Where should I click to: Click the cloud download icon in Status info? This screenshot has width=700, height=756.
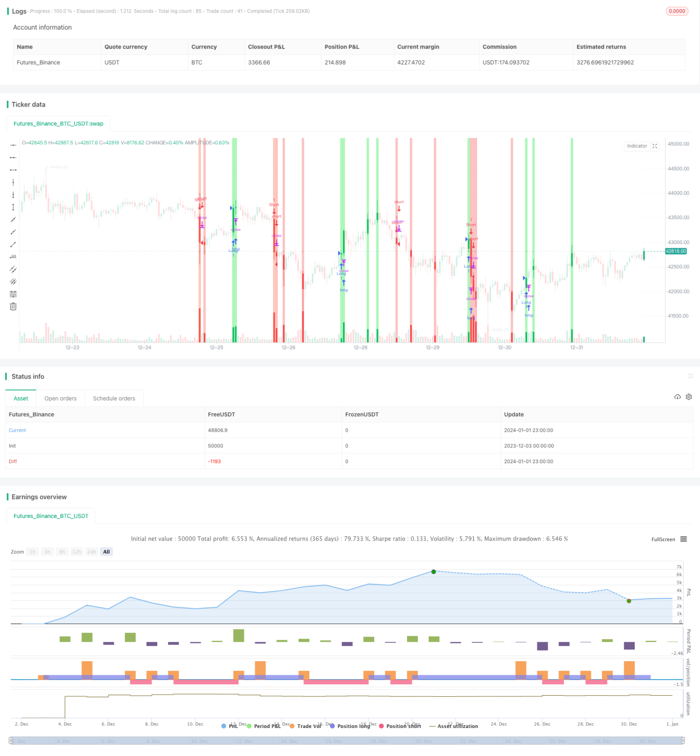[x=677, y=397]
